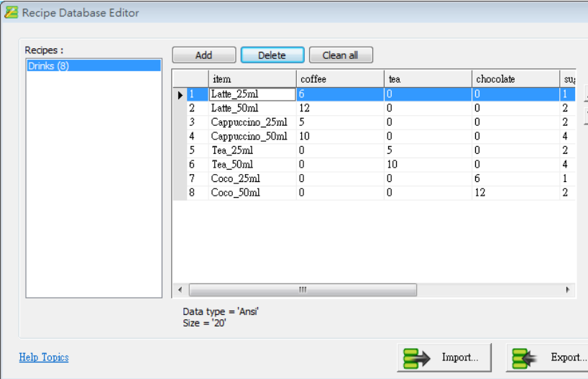This screenshot has width=588, height=379.
Task: Select the Tea_50ml item cell
Action: 252,165
